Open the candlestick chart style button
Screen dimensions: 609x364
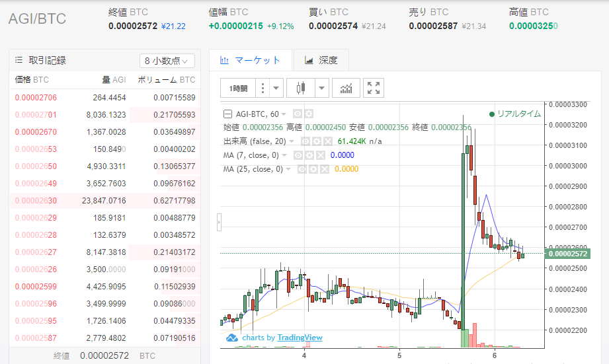coord(302,88)
